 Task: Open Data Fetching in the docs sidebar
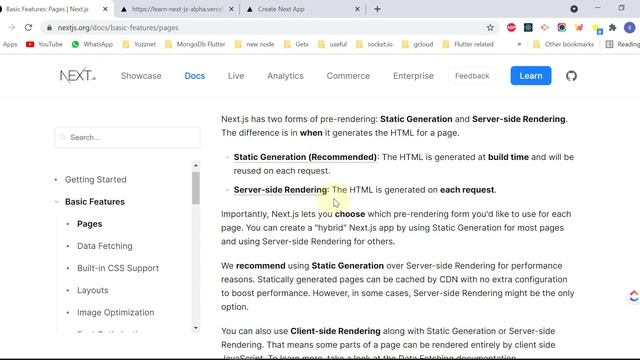click(104, 246)
